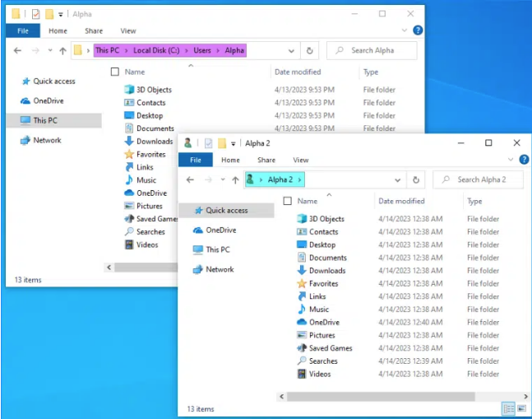Select Videos film icon in Alpha 2 window
Screen dimensions: 532x419
pyautogui.click(x=302, y=374)
